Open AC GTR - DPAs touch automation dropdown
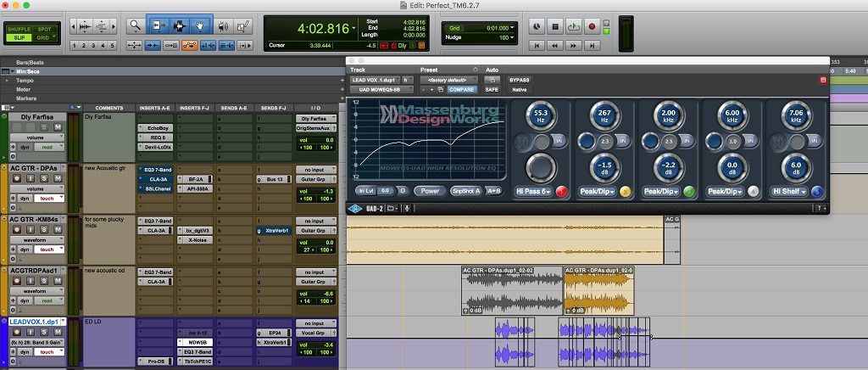Viewport: 868px width, 370px height. pos(49,199)
